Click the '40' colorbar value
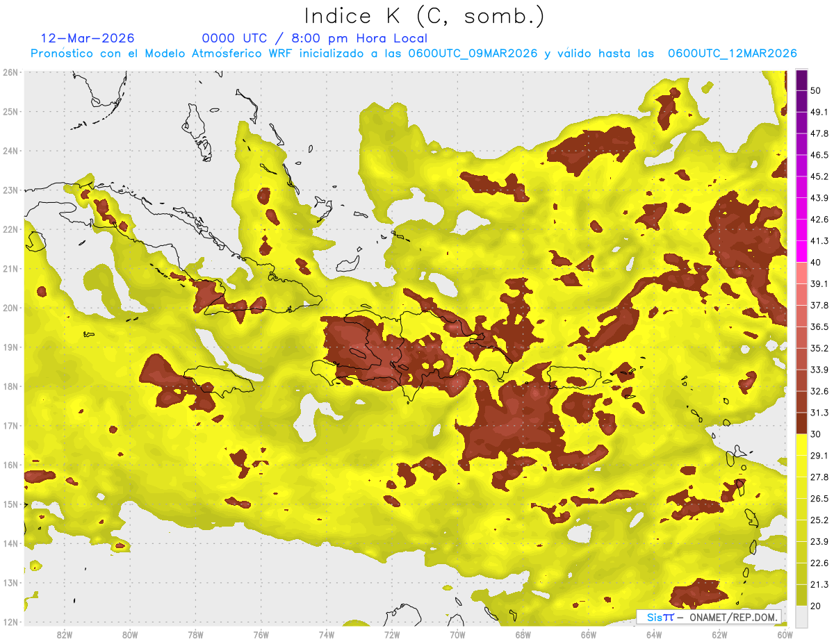Image resolution: width=834 pixels, height=644 pixels. point(815,263)
